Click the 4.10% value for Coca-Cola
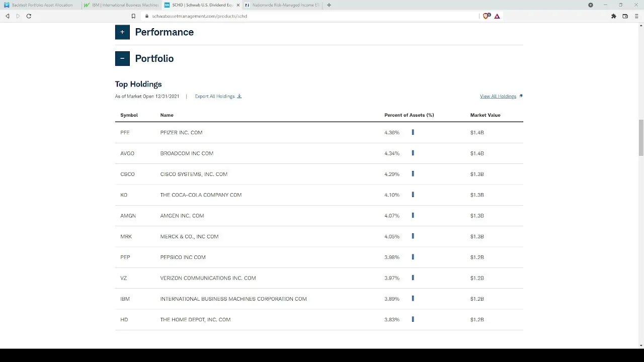Viewport: 644px width, 362px height. (x=392, y=195)
